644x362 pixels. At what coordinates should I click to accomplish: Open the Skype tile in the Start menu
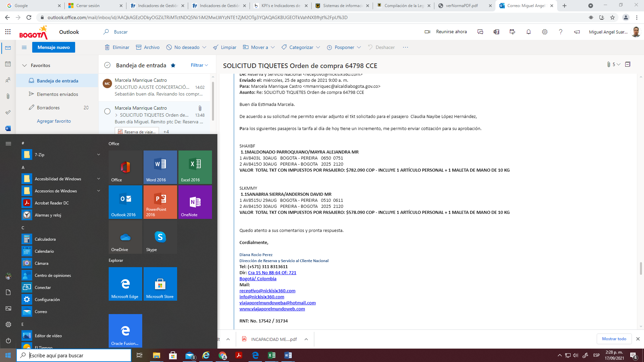[160, 237]
